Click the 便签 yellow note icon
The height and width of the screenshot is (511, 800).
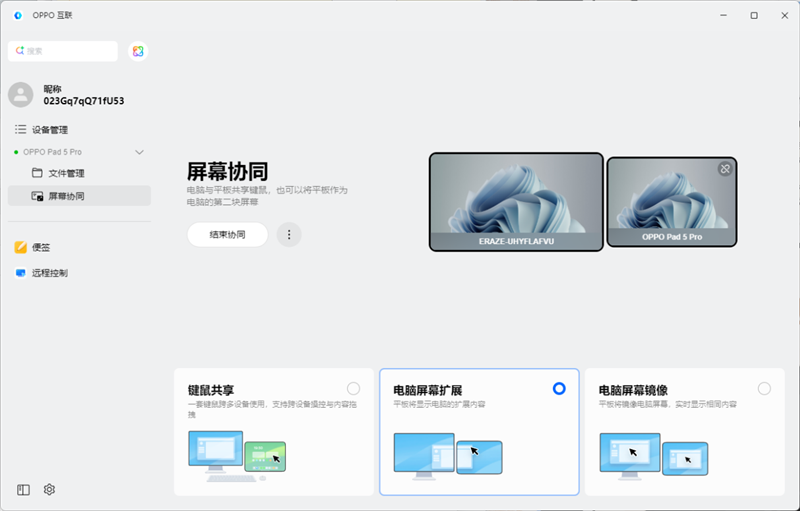coord(20,247)
